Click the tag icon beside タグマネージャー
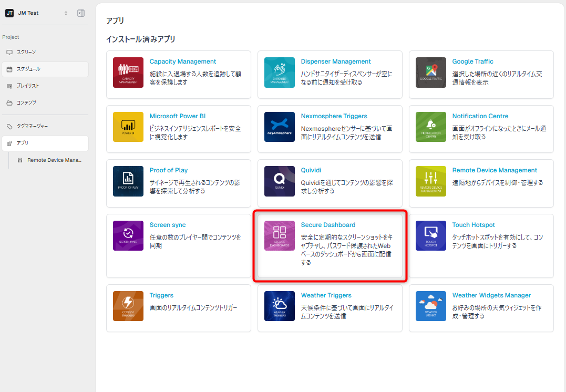566x392 pixels. point(9,126)
